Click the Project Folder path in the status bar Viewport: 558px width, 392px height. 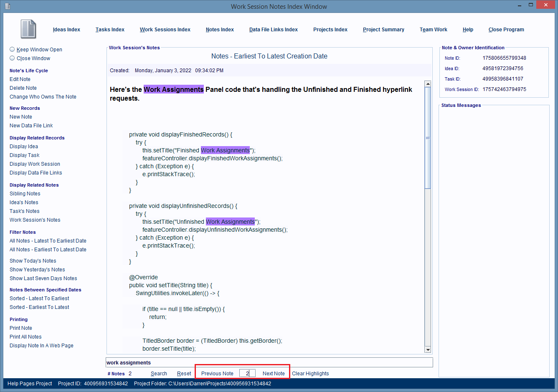[203, 384]
